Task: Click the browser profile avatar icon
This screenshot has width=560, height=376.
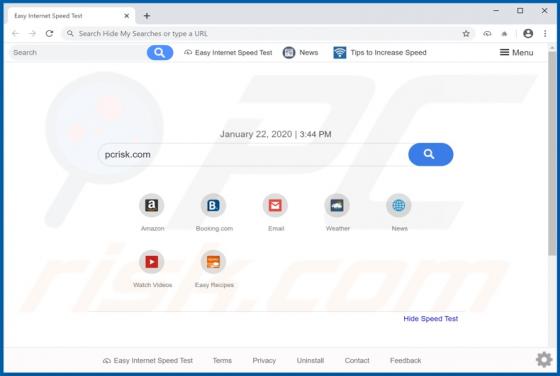Action: tap(528, 34)
